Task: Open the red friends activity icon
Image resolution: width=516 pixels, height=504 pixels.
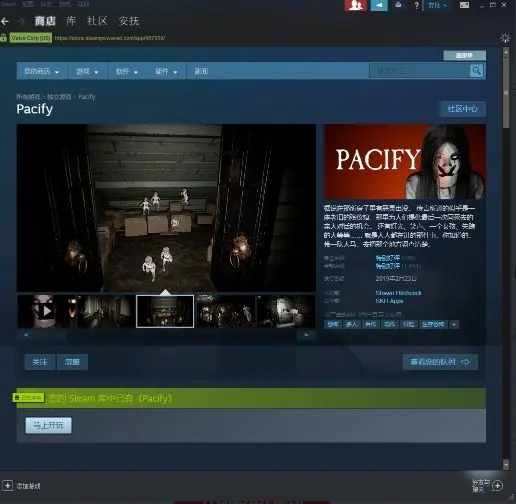Action: tap(356, 5)
